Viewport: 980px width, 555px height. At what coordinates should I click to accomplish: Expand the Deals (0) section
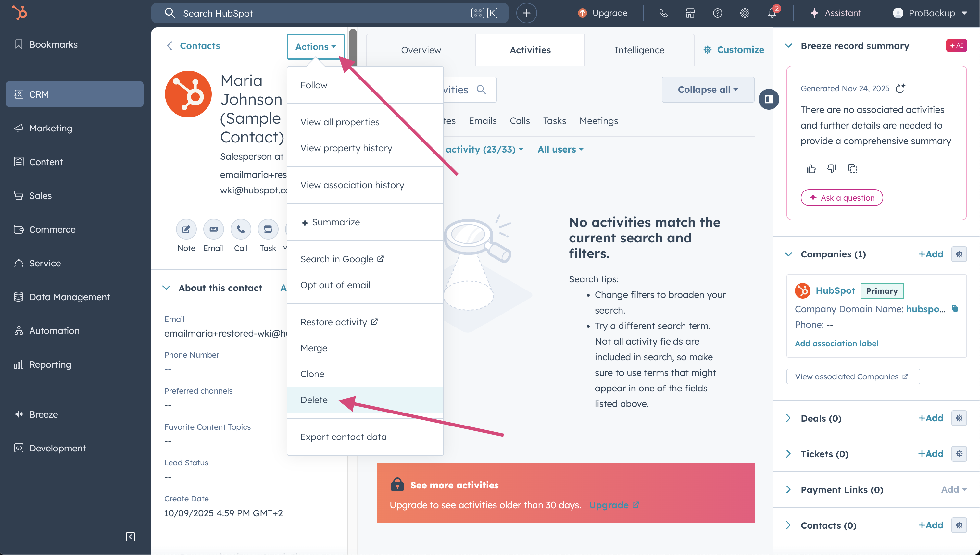[788, 418]
